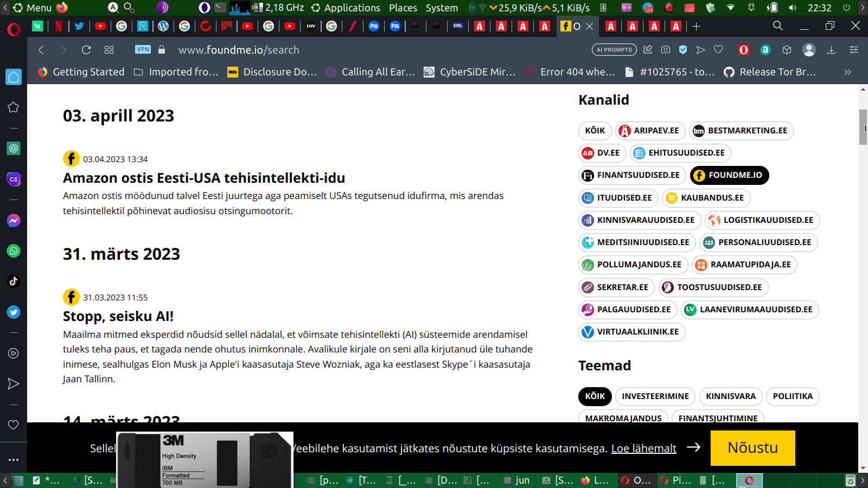
Task: Click the 'Loe lähemalt' cookie link
Action: click(643, 448)
